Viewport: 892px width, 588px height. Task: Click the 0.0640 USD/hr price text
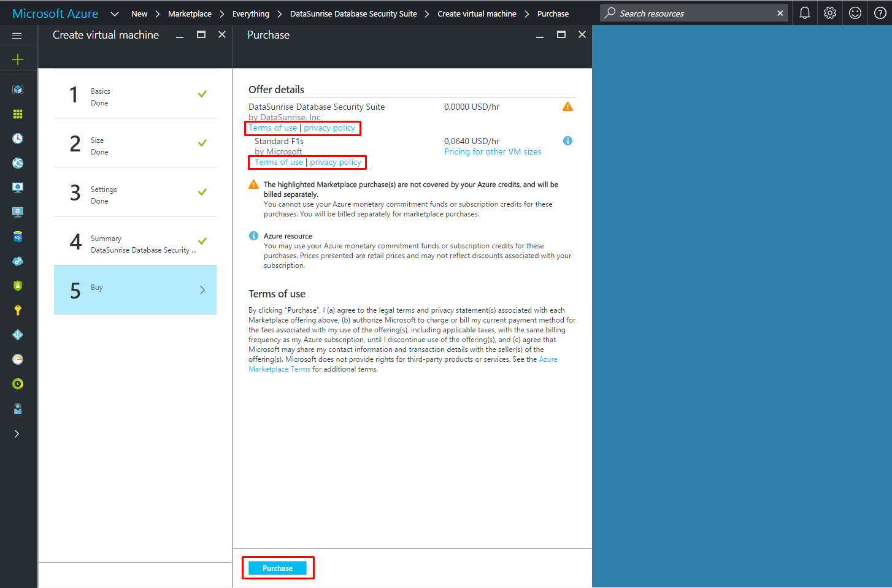tap(472, 141)
